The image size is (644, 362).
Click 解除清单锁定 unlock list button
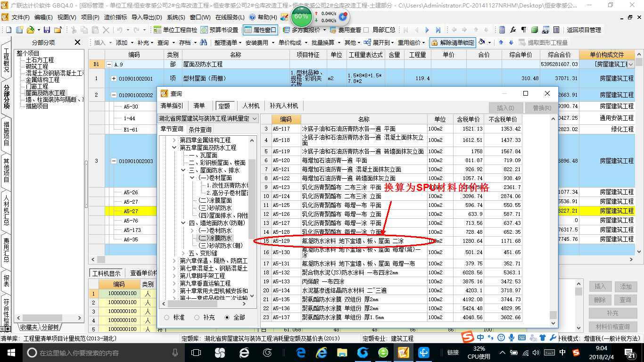453,42
